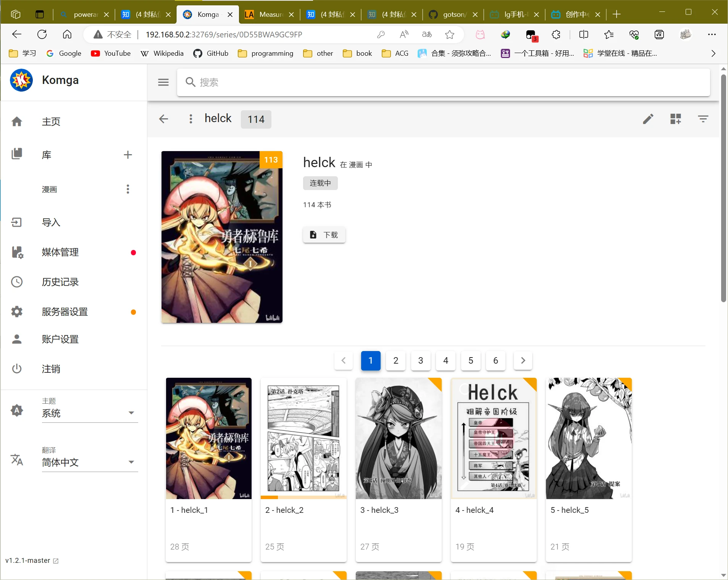
Task: Edit series with the pencil icon
Action: click(648, 119)
